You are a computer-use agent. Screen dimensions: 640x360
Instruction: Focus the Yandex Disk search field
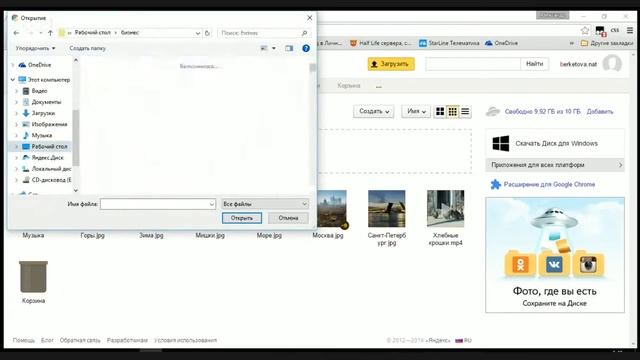click(x=473, y=64)
